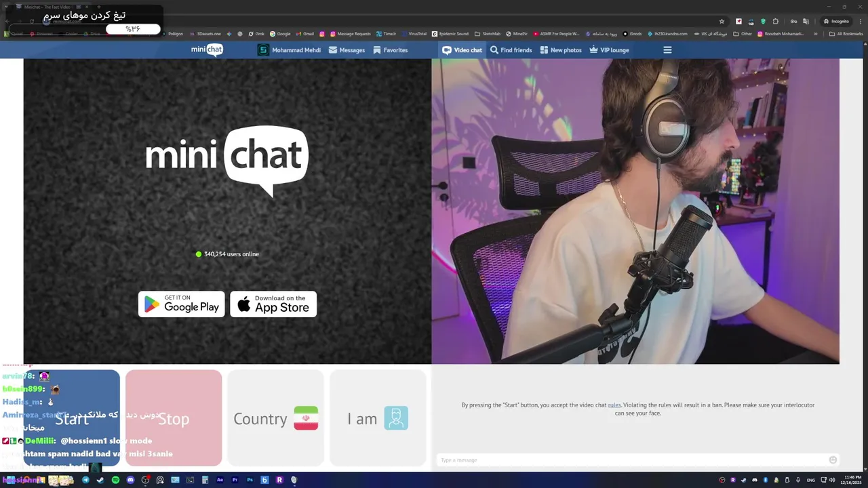The image size is (868, 488).
Task: Open the 3Dassets.one bookmark
Action: pos(205,33)
